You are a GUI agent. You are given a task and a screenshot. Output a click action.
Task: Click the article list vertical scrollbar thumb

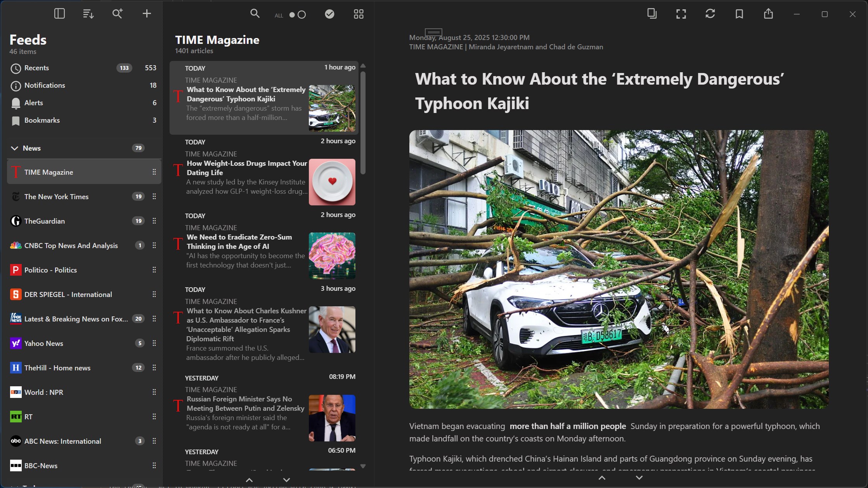tap(363, 123)
